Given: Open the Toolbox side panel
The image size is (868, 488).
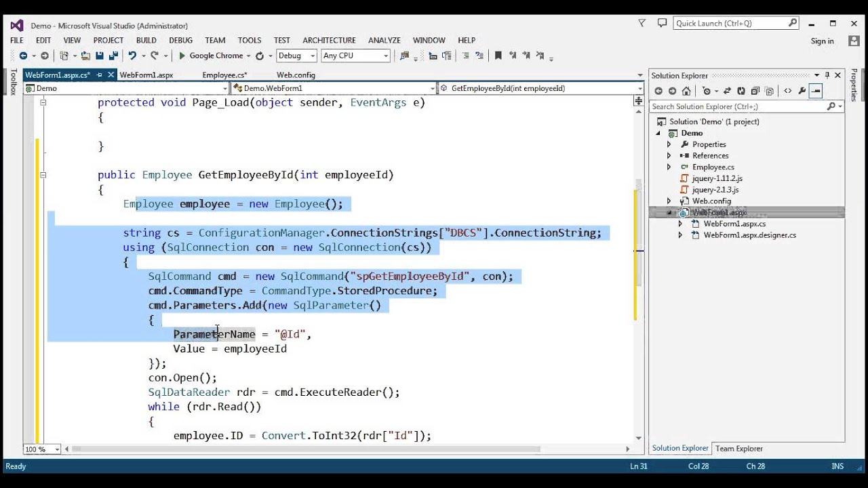Looking at the screenshot, I should pyautogui.click(x=13, y=82).
